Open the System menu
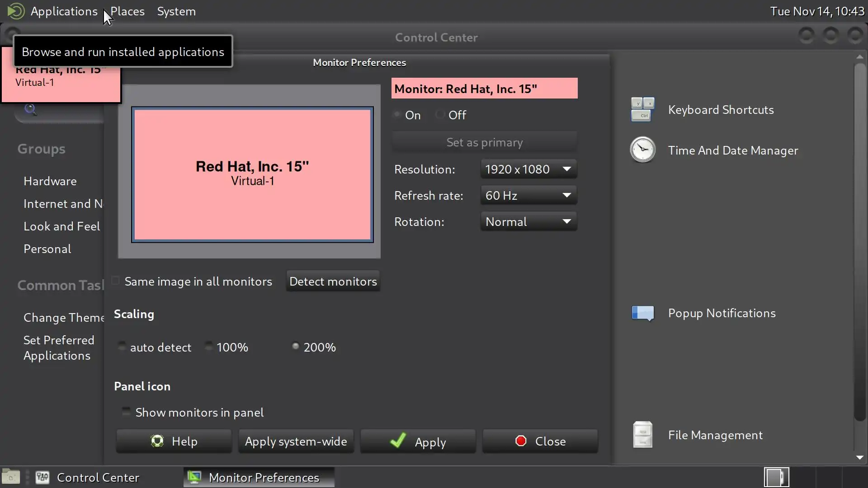The image size is (868, 488). [x=176, y=11]
